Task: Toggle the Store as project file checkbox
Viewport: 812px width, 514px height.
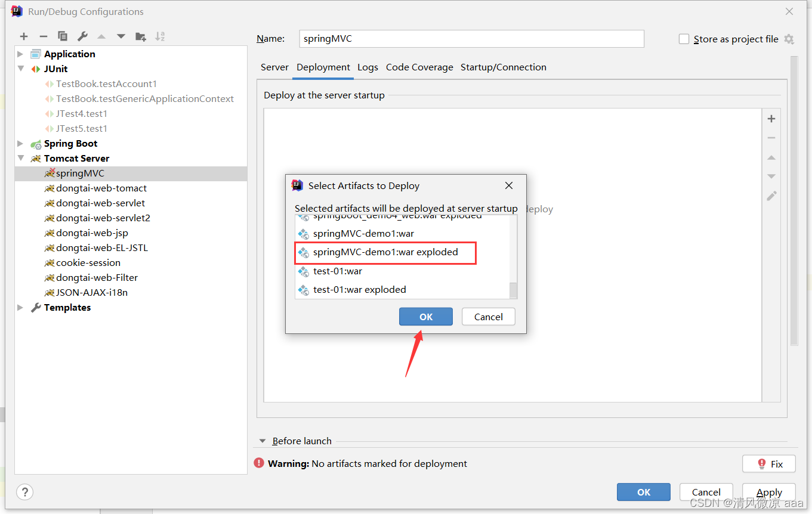Action: click(684, 39)
